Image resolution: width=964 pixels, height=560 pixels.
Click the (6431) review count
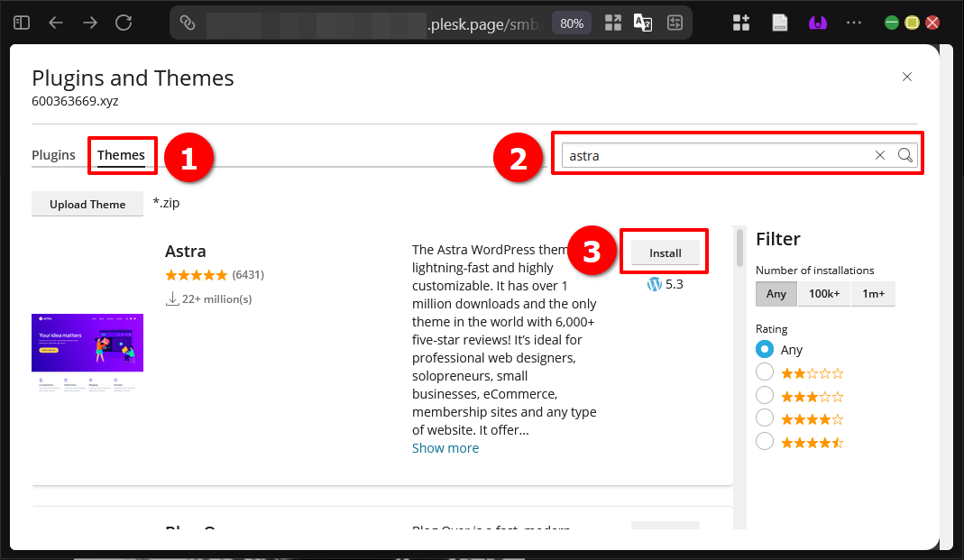pyautogui.click(x=248, y=275)
